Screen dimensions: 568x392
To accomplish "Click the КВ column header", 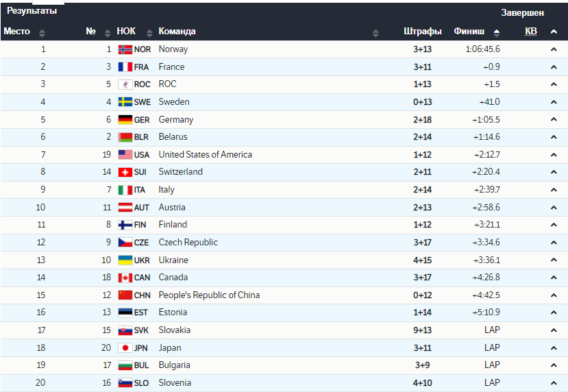I will [x=531, y=32].
